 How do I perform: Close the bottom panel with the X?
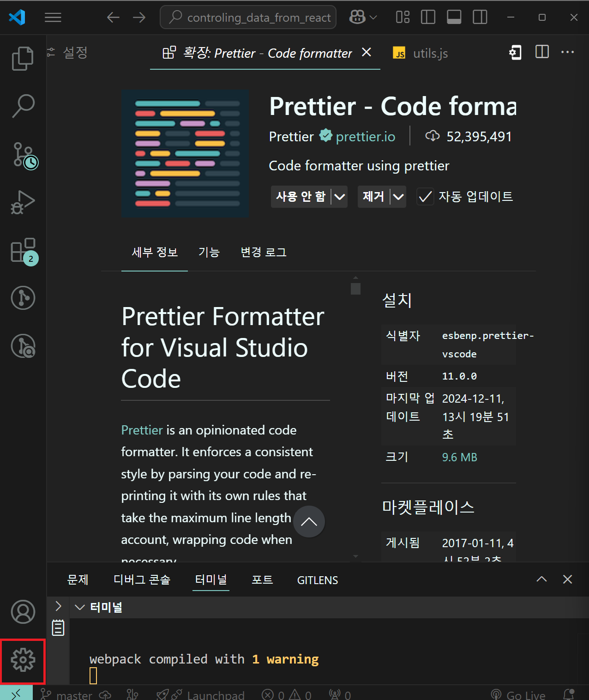click(567, 579)
